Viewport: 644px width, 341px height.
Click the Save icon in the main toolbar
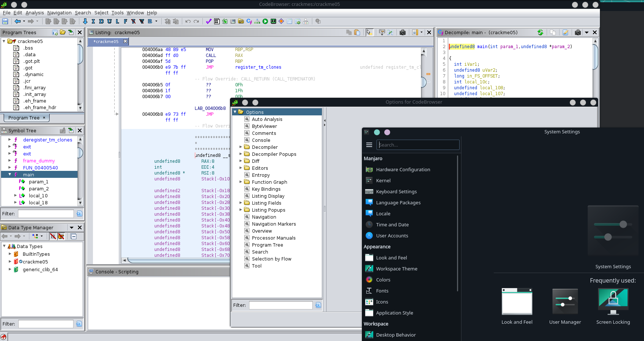[x=5, y=21]
